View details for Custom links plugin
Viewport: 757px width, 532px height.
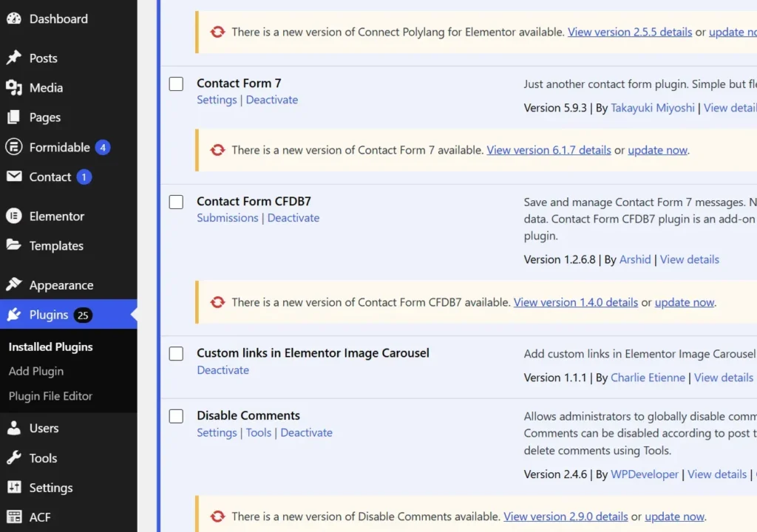pos(724,378)
